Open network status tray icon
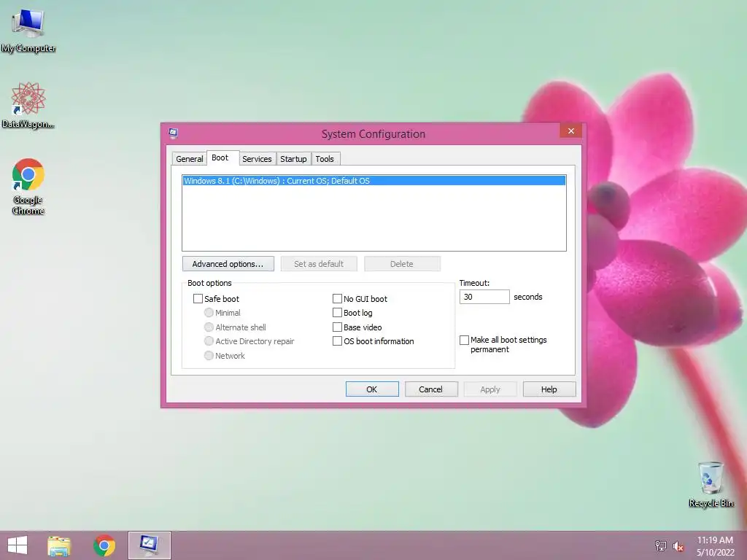 (660, 545)
